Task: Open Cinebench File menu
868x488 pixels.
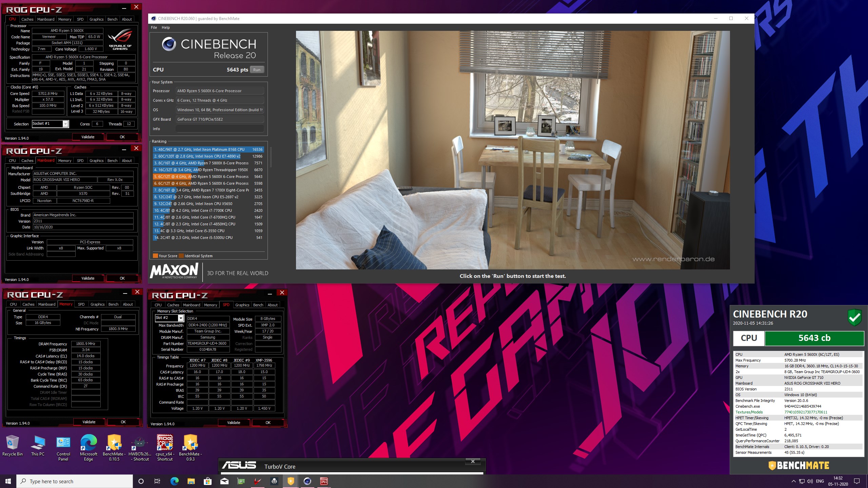Action: [154, 27]
